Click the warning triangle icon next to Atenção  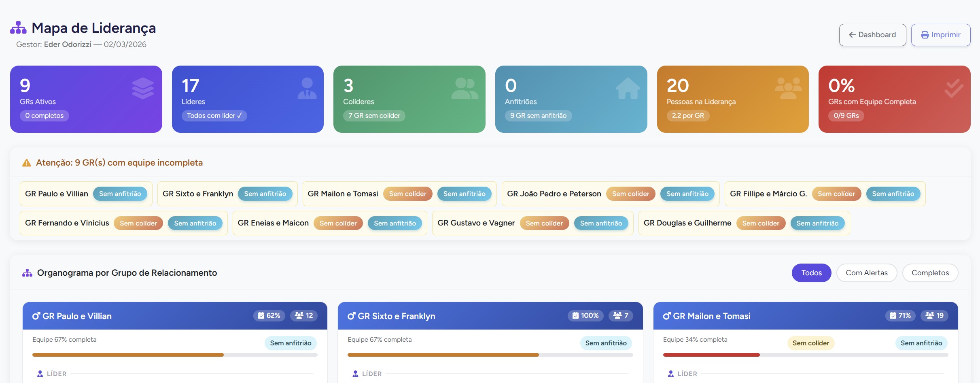tap(27, 163)
